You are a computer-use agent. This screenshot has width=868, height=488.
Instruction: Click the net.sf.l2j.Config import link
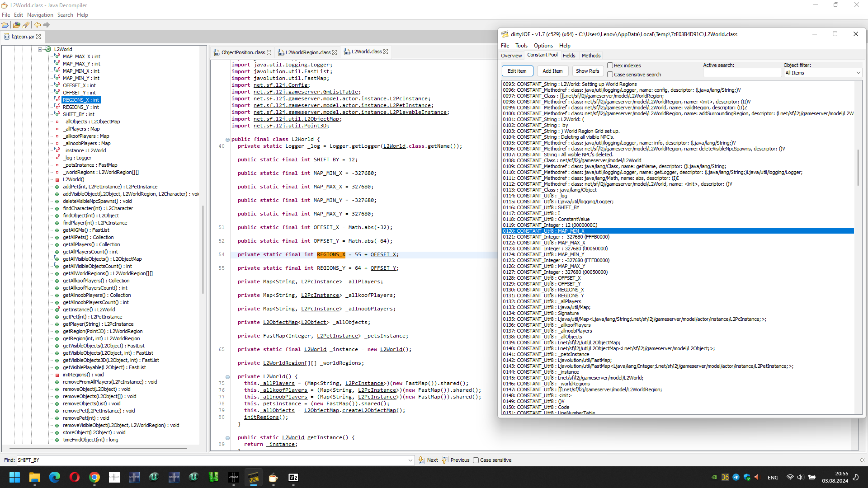click(281, 85)
